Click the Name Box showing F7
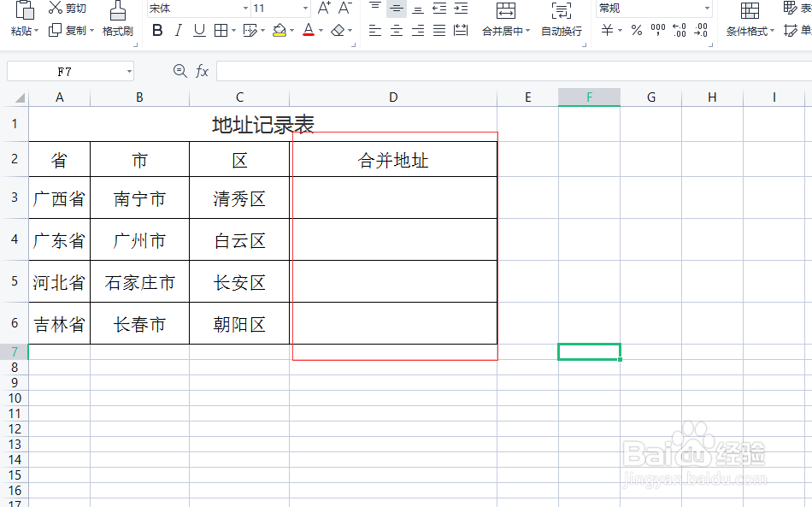The image size is (812, 507). (x=65, y=72)
